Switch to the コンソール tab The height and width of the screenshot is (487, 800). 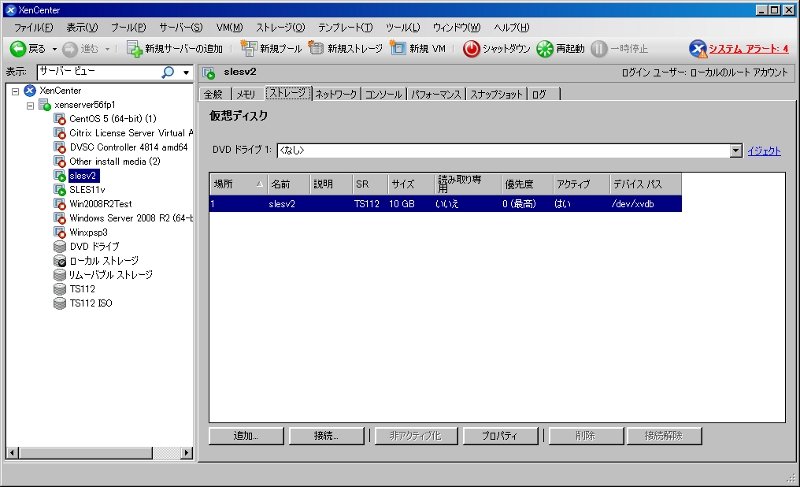[x=384, y=94]
